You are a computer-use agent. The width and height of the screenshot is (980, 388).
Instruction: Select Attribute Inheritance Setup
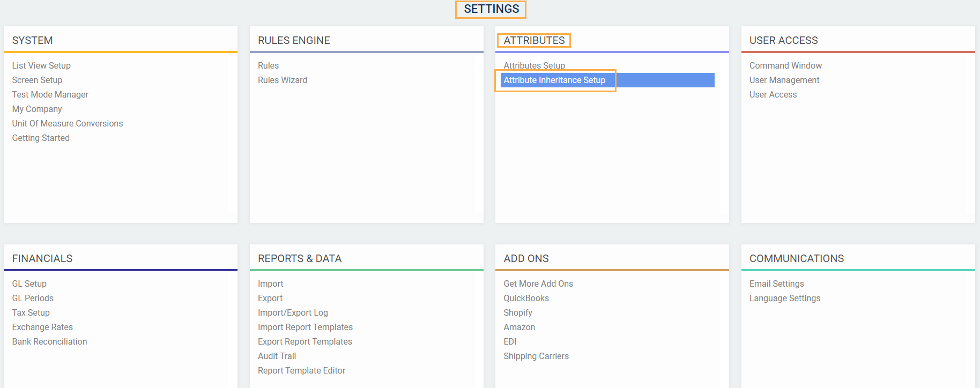[554, 80]
